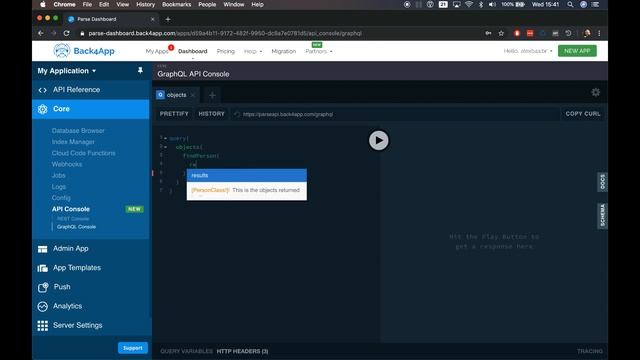Click the Support button
This screenshot has height=360, width=640.
point(133,348)
